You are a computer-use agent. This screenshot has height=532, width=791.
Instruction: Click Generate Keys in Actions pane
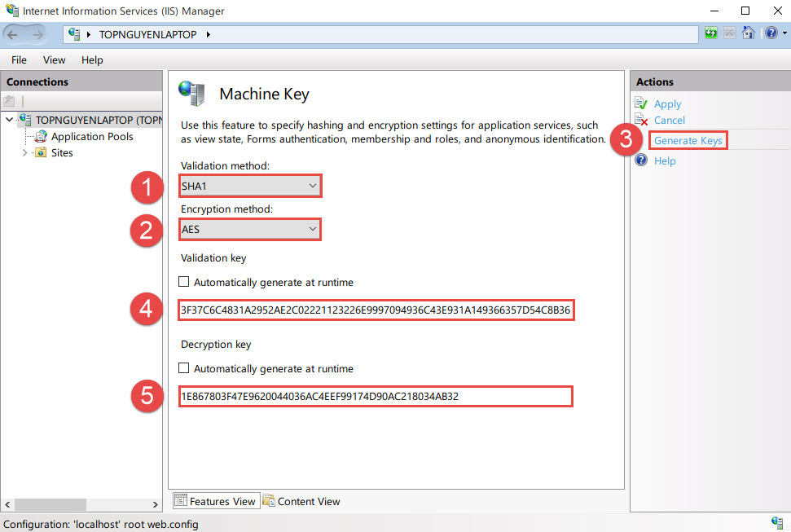pyautogui.click(x=688, y=140)
